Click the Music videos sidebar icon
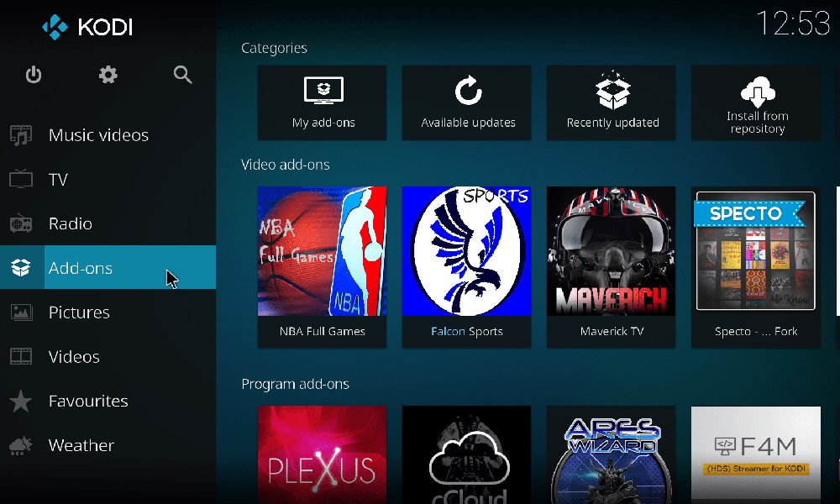 [x=21, y=135]
